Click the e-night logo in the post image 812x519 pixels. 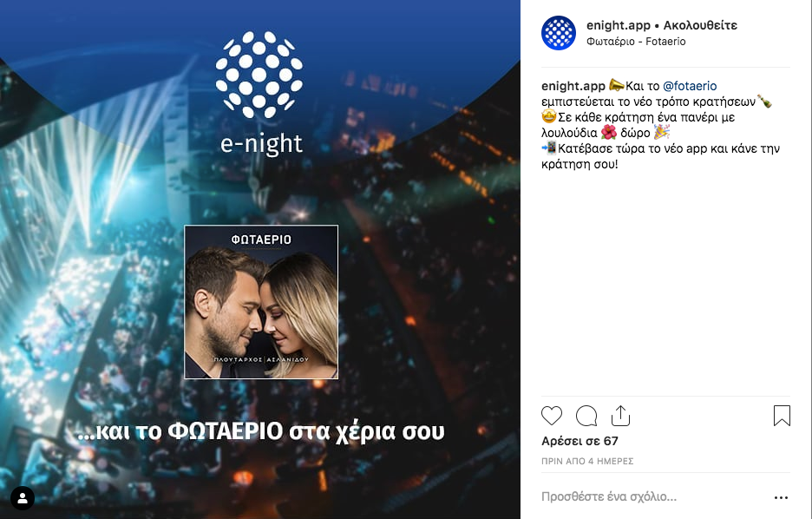click(x=259, y=75)
